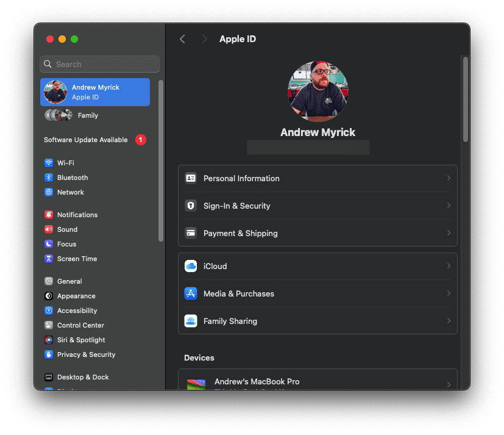Click the 'Network' sidebar label
Image resolution: width=504 pixels, height=435 pixels.
coord(71,192)
